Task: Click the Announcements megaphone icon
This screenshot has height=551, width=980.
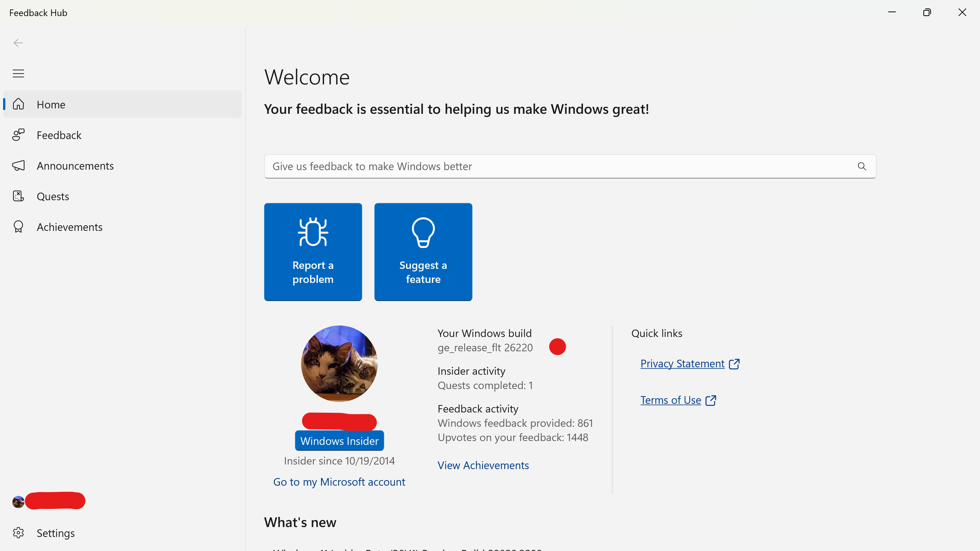Action: 18,166
